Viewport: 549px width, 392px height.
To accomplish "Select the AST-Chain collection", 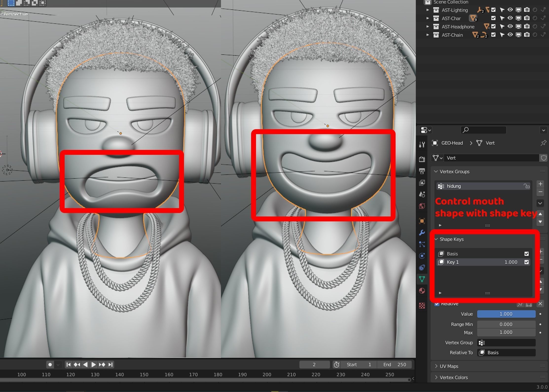I will click(452, 35).
